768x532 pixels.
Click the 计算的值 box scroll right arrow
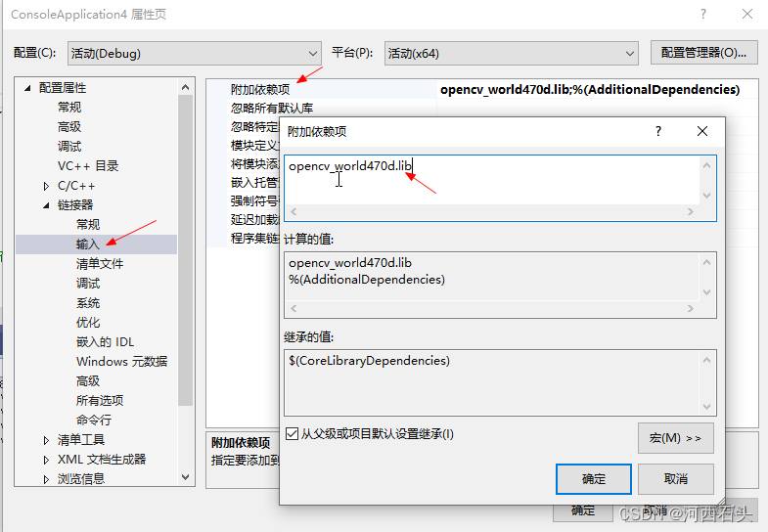690,308
